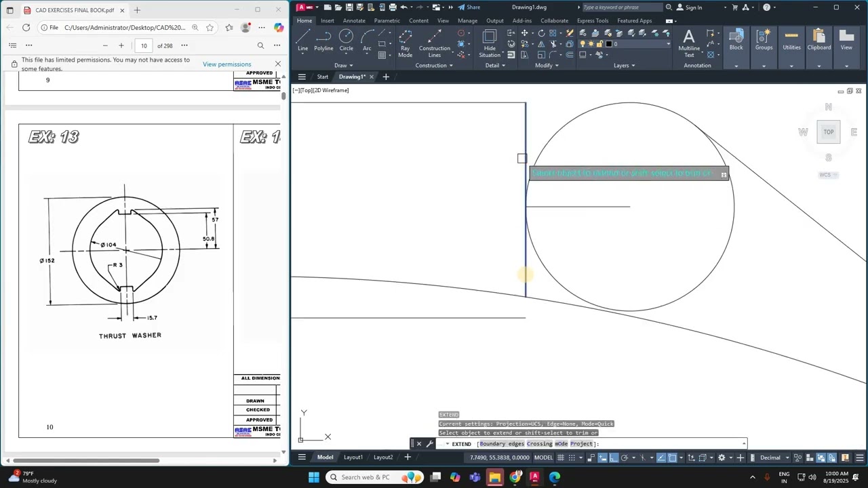Click the layer 0 color swatch
This screenshot has width=868, height=488.
pos(609,44)
